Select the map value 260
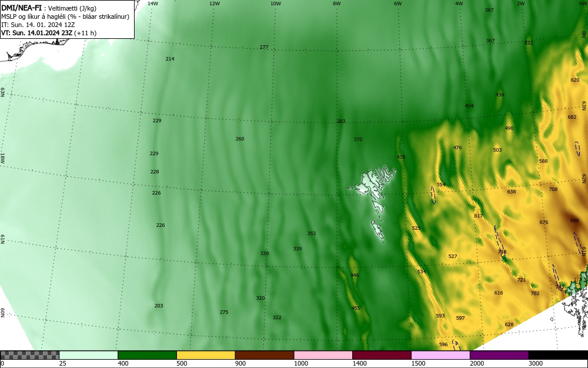Viewport: 588px width, 368px height. (x=240, y=139)
